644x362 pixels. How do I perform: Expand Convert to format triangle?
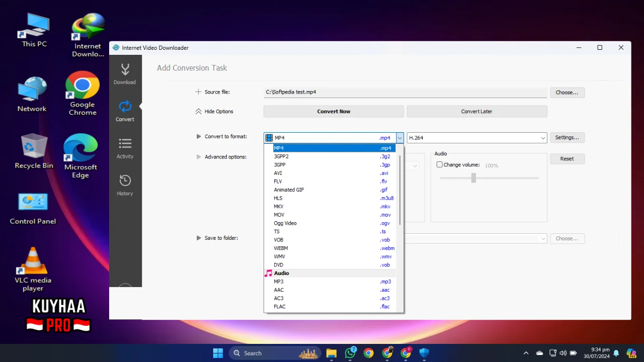(x=199, y=136)
